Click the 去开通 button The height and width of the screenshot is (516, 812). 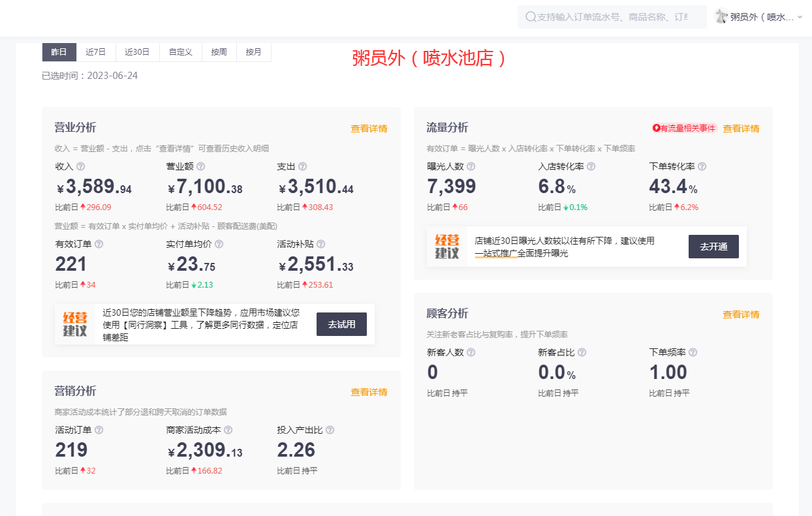(713, 247)
